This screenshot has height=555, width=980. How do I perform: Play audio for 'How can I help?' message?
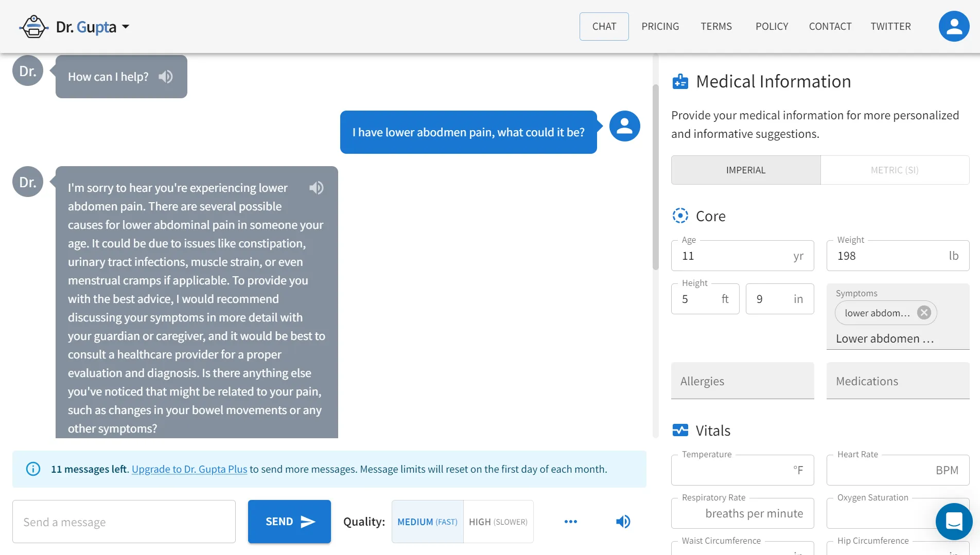click(165, 77)
